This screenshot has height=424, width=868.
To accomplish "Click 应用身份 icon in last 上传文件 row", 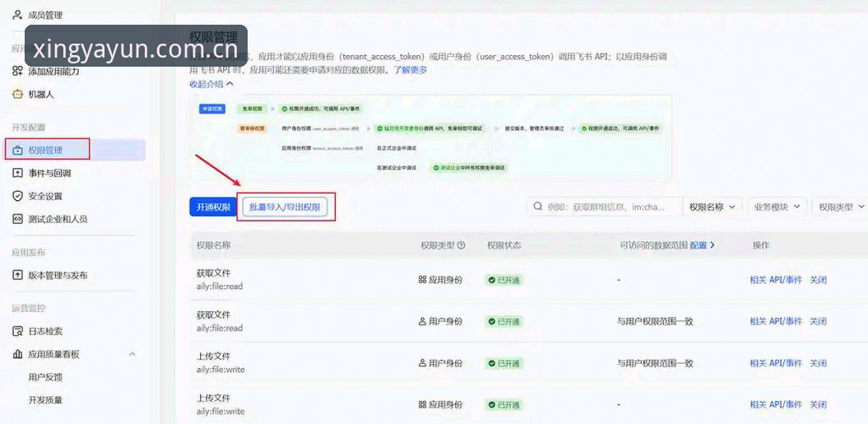I will click(422, 404).
